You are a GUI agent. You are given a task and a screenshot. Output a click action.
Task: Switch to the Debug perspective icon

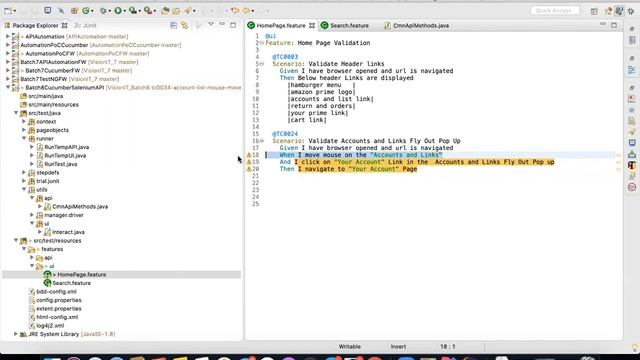click(631, 11)
